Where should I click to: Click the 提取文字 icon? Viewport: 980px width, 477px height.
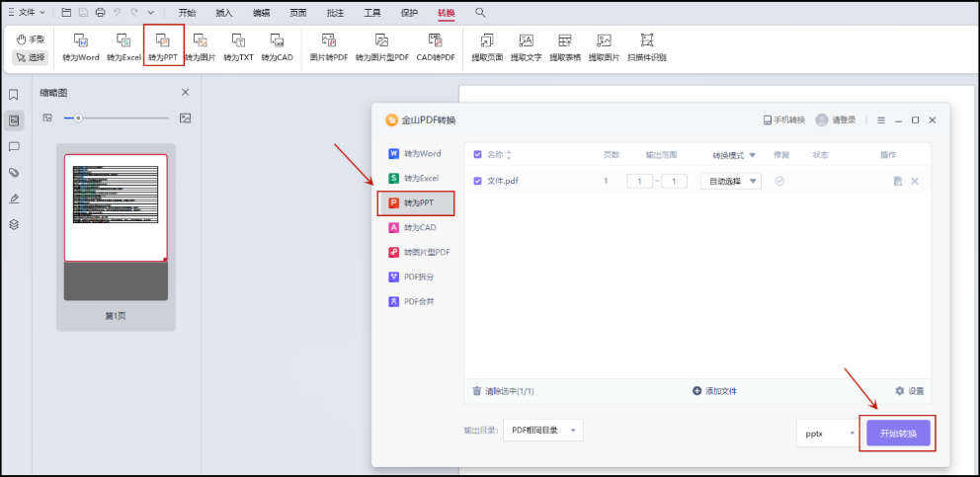coord(526,40)
